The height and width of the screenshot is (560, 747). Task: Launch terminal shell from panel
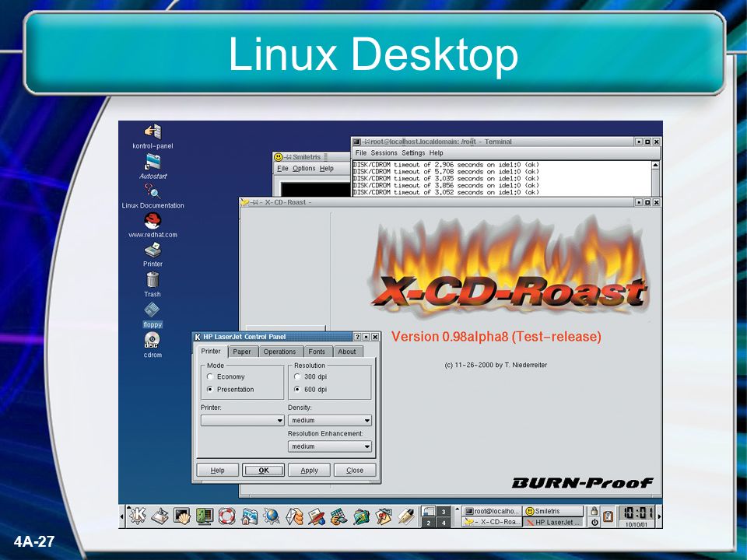pos(182,516)
